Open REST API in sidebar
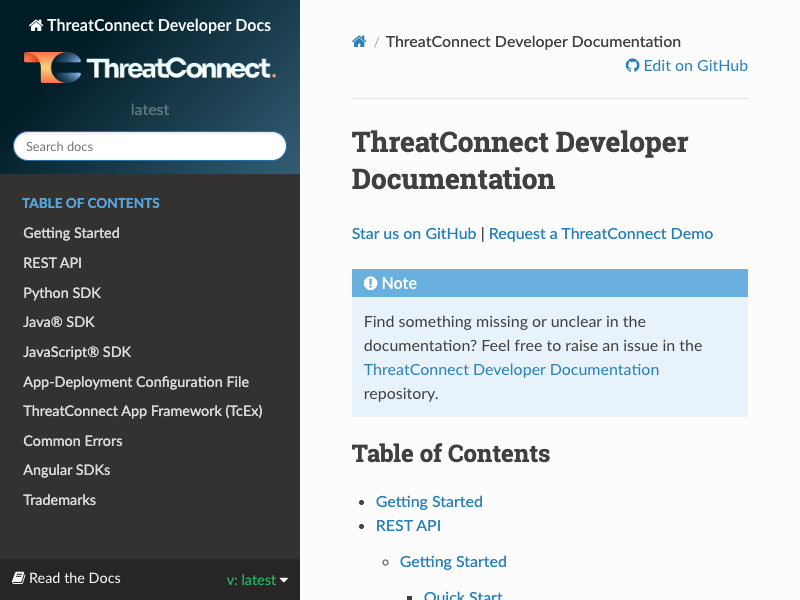 click(53, 263)
